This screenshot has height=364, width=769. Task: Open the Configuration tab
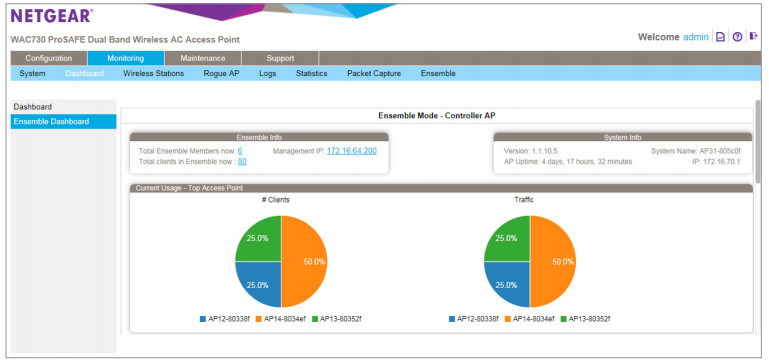pyautogui.click(x=49, y=58)
